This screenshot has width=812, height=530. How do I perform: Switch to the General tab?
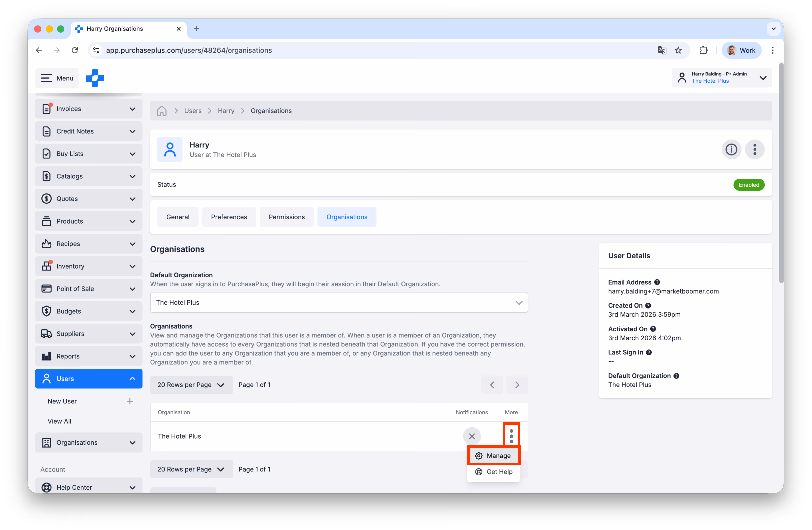[178, 217]
